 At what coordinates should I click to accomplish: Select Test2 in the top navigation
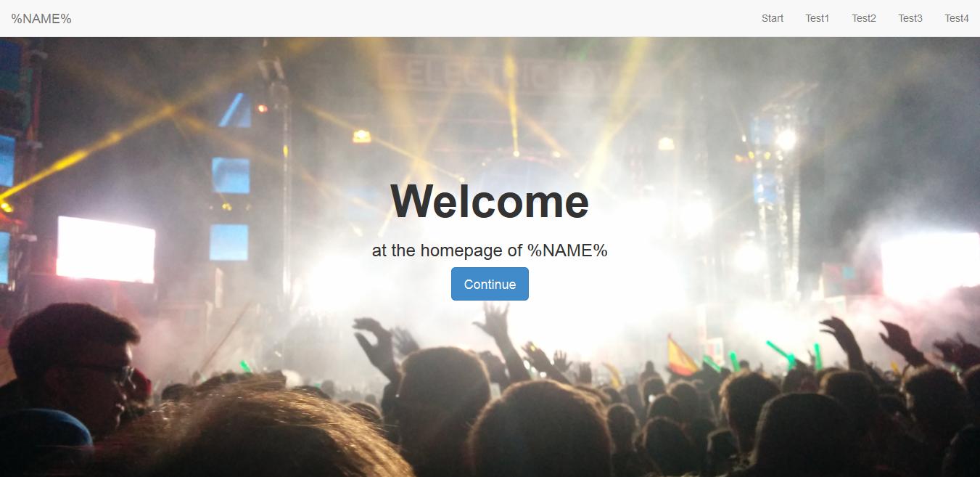864,18
